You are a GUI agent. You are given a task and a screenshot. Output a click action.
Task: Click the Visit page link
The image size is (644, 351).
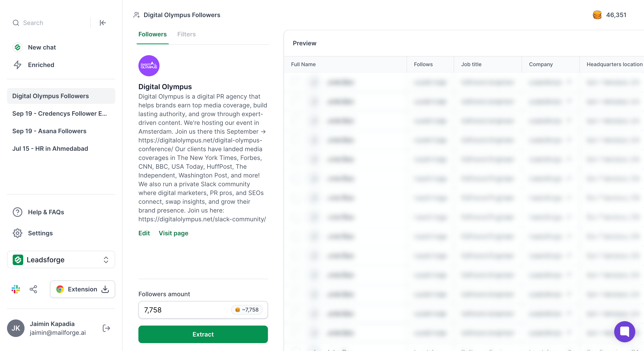(x=173, y=233)
